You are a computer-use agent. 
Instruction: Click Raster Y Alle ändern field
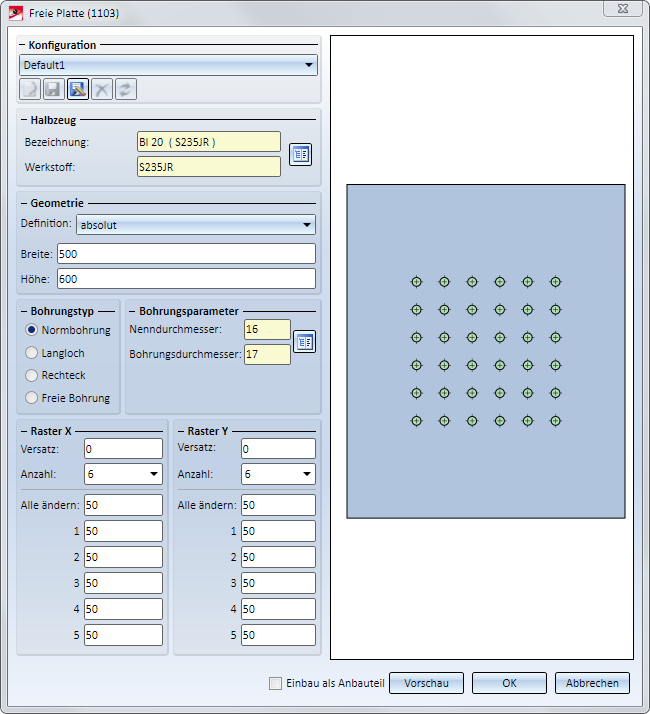pyautogui.click(x=278, y=505)
